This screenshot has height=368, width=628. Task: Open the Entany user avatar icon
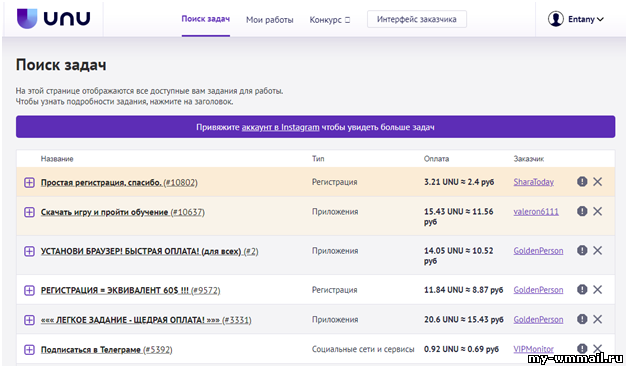coord(556,19)
